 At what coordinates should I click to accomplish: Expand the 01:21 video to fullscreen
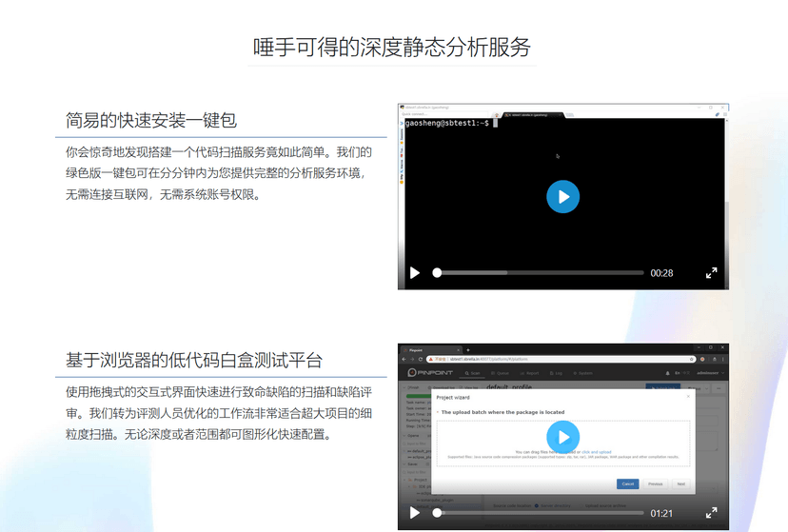tap(711, 513)
